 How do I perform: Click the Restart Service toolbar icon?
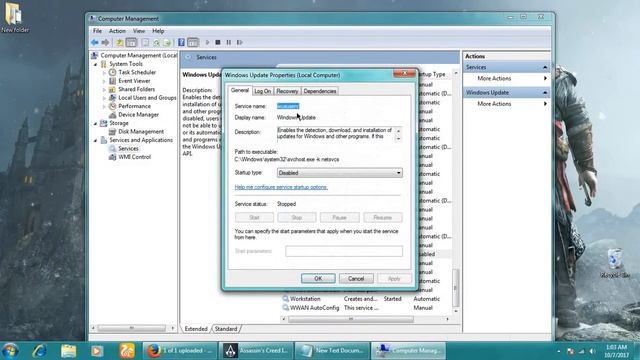coord(240,42)
